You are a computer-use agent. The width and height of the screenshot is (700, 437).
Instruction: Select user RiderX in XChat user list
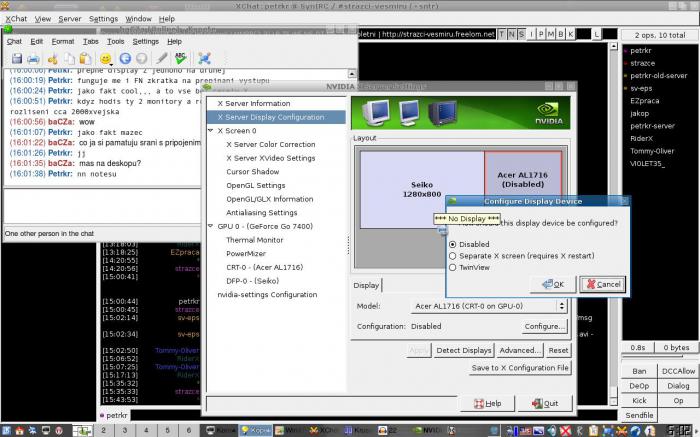tap(642, 138)
